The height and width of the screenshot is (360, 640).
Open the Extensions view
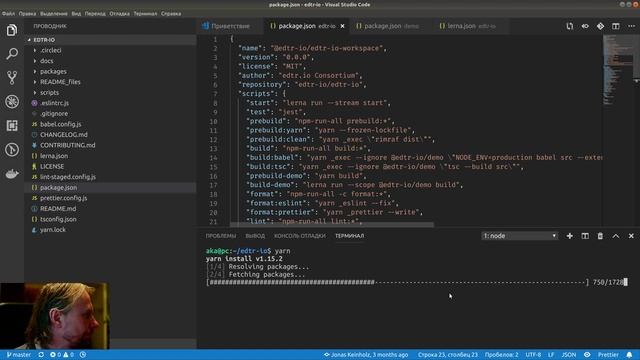click(x=12, y=125)
